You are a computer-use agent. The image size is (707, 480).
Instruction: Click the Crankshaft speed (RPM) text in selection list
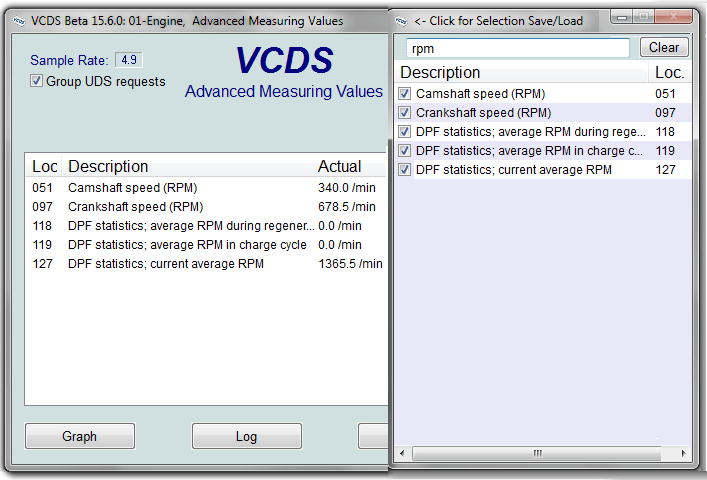pos(483,113)
